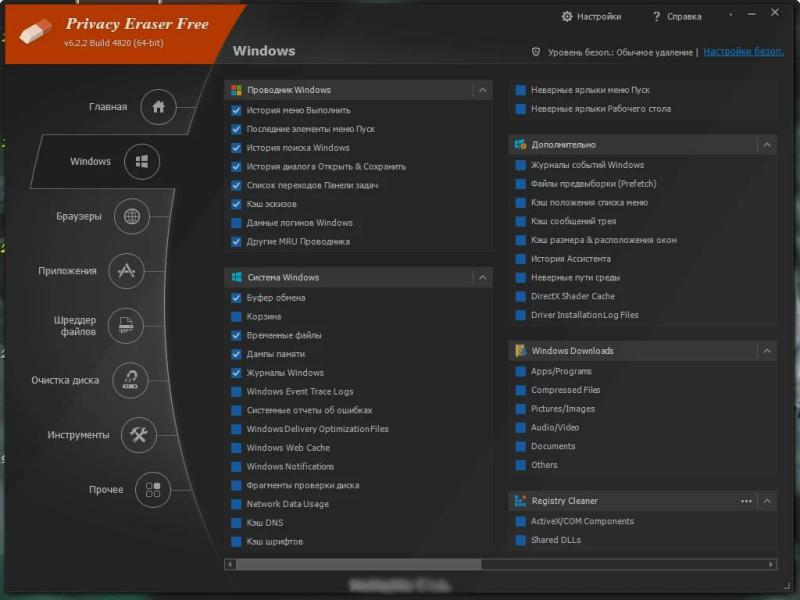The image size is (800, 600).
Task: Click the horizontal scrollbar thumb
Action: 358,564
